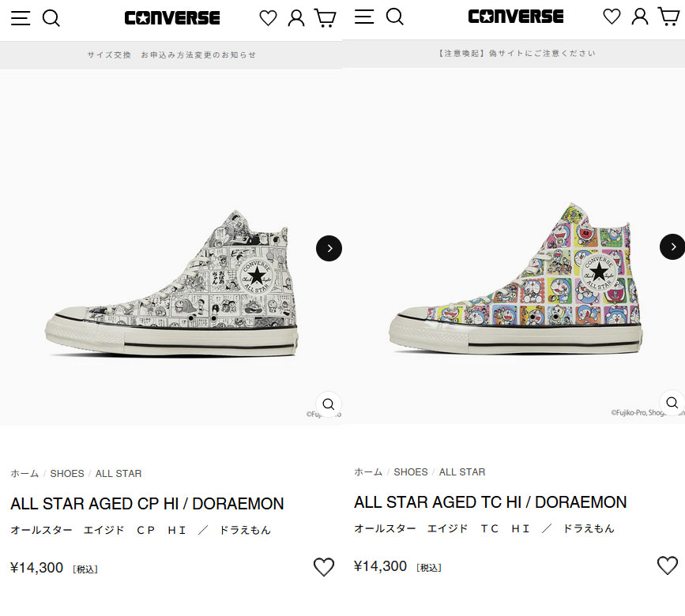Open the wishlist heart icon in the left header

point(268,17)
